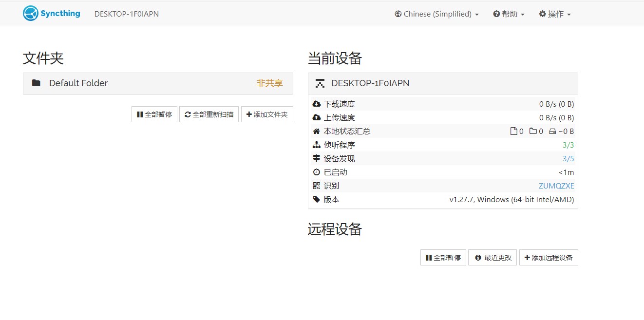Click the ZUMQZXE identification link
644x320 pixels.
[556, 185]
